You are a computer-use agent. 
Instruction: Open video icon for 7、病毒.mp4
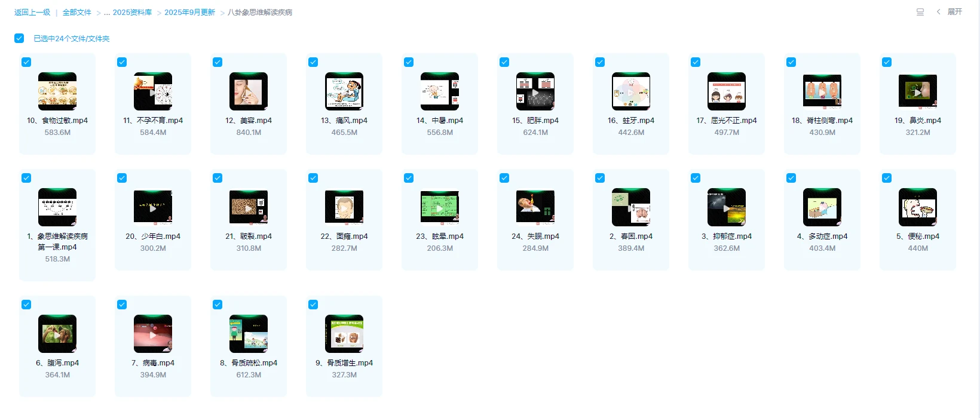(x=153, y=334)
